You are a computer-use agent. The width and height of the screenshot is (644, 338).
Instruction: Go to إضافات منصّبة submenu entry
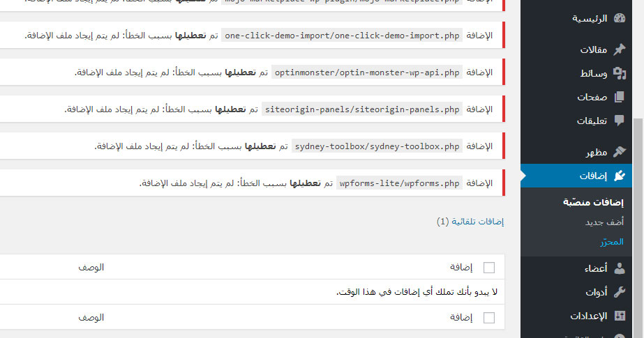593,202
